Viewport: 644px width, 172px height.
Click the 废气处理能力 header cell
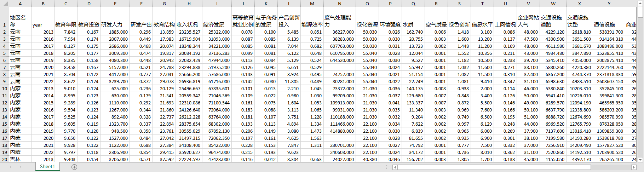[x=340, y=18]
